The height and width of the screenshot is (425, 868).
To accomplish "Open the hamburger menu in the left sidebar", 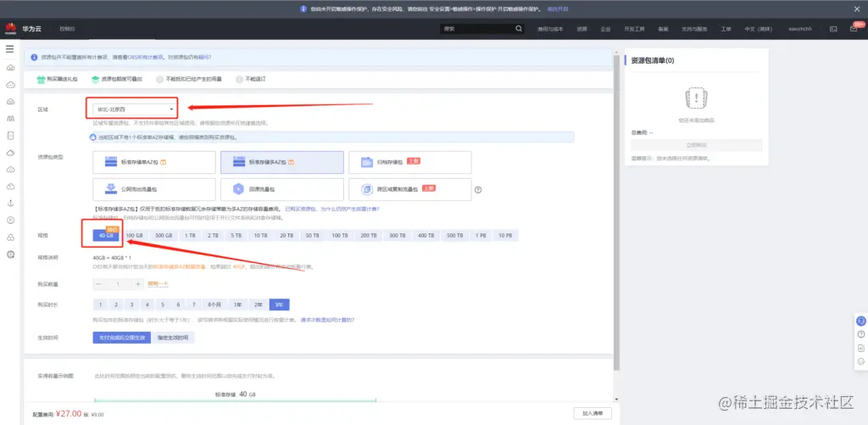I will point(10,48).
